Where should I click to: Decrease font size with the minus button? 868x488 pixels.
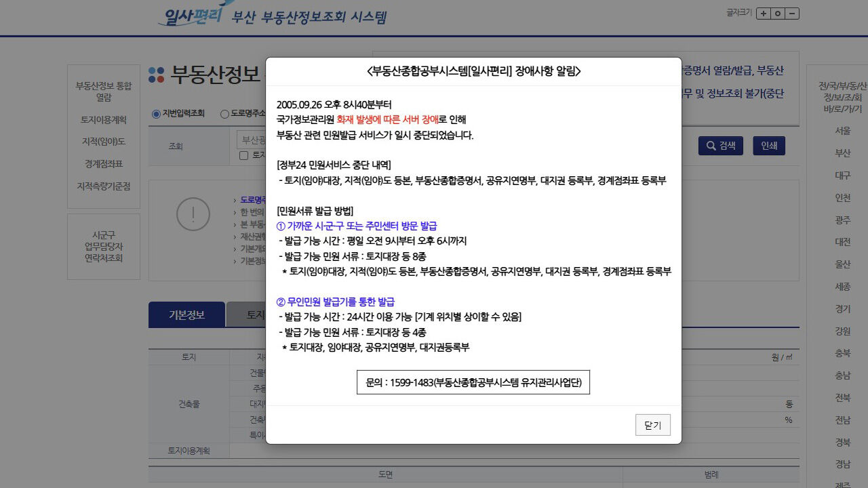pos(792,14)
